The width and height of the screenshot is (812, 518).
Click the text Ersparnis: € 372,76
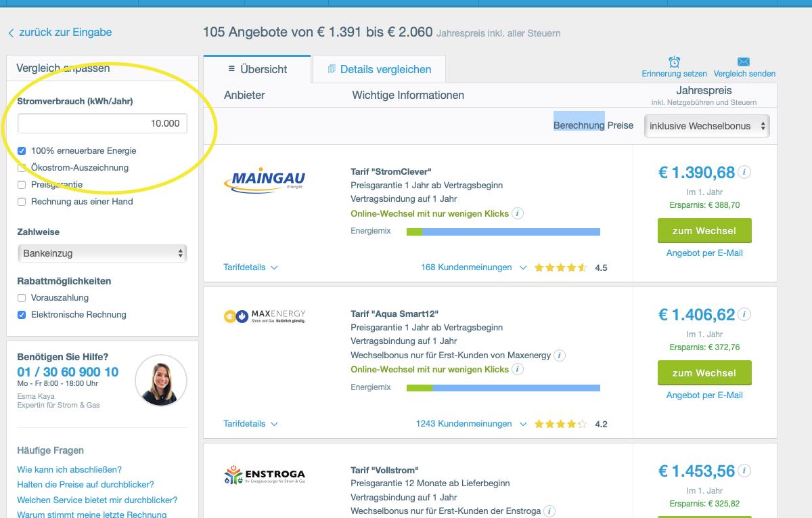click(x=704, y=347)
